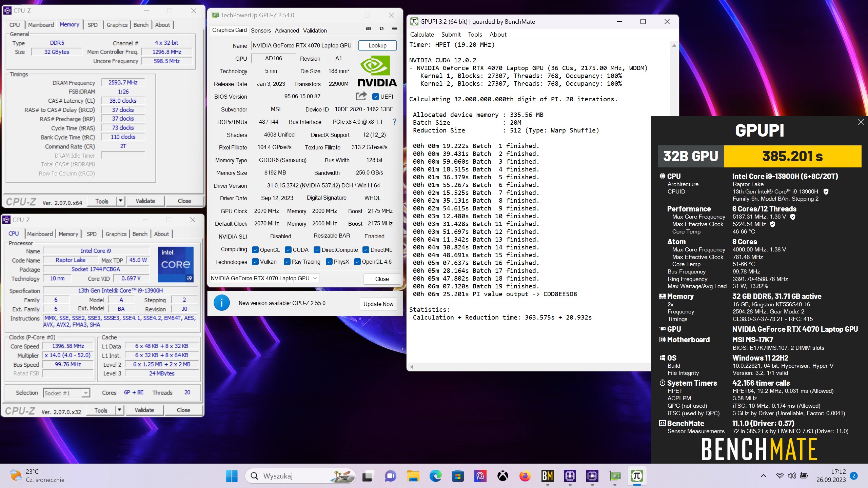The width and height of the screenshot is (868, 488).
Task: Click the BIOS share/export icon in GPU-Z
Action: pyautogui.click(x=361, y=96)
